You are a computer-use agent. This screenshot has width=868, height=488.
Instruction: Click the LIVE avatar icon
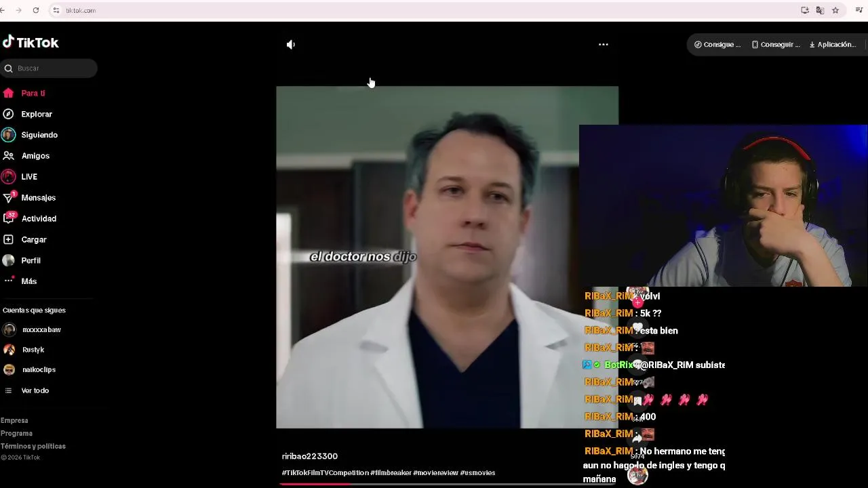[8, 177]
